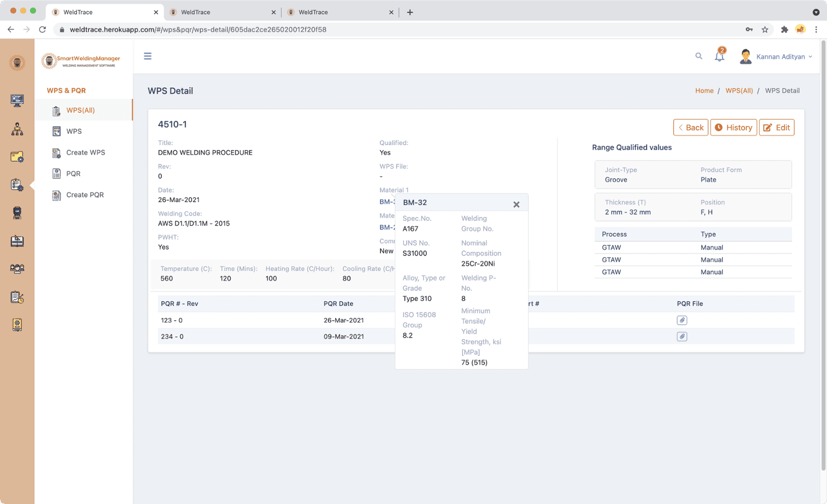This screenshot has height=504, width=827.
Task: Open the team members sidebar icon
Action: 17,269
